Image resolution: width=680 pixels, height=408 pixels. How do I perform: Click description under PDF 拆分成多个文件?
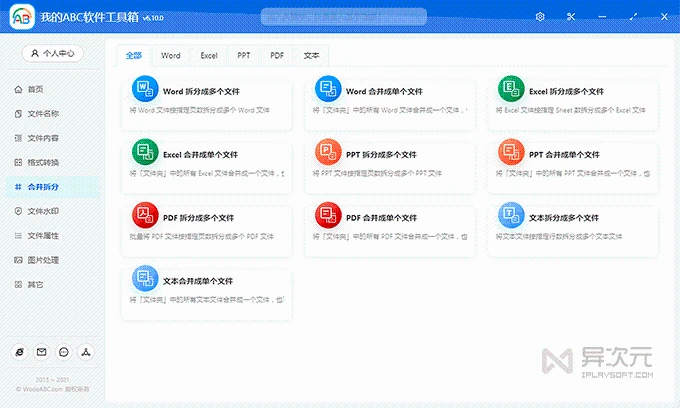(x=202, y=236)
